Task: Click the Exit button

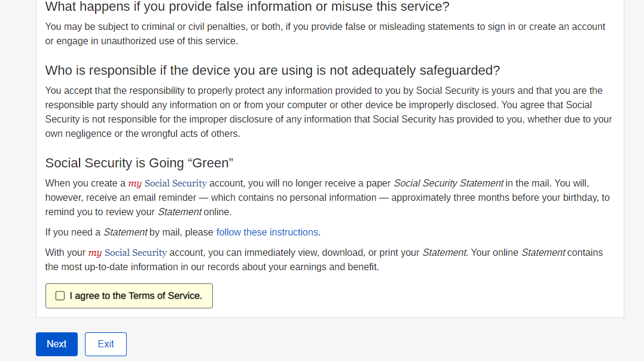Action: 106,344
